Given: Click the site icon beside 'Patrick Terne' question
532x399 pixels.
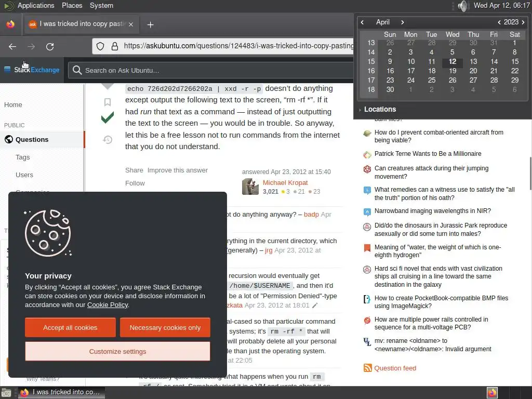Looking at the screenshot, I should 367,155.
